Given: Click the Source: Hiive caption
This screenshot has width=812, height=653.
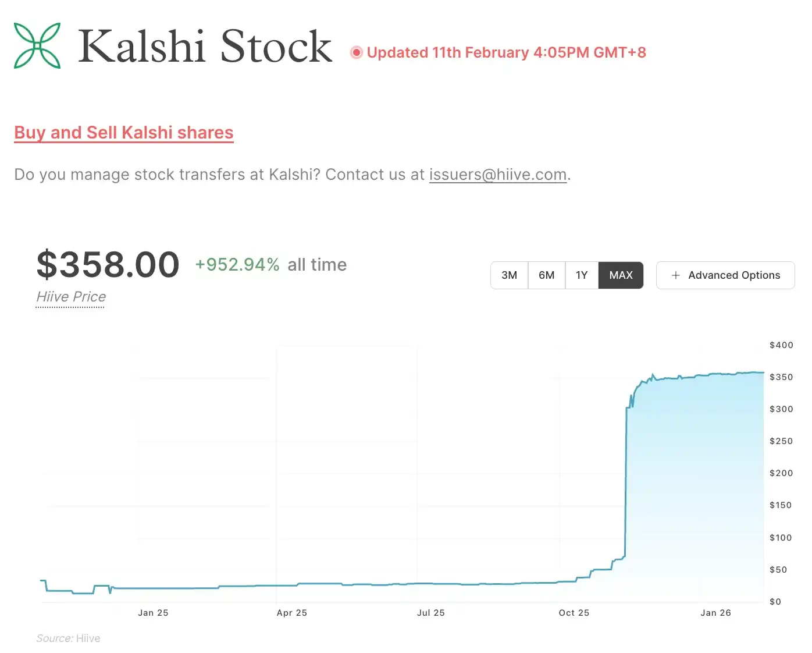Looking at the screenshot, I should pyautogui.click(x=68, y=638).
